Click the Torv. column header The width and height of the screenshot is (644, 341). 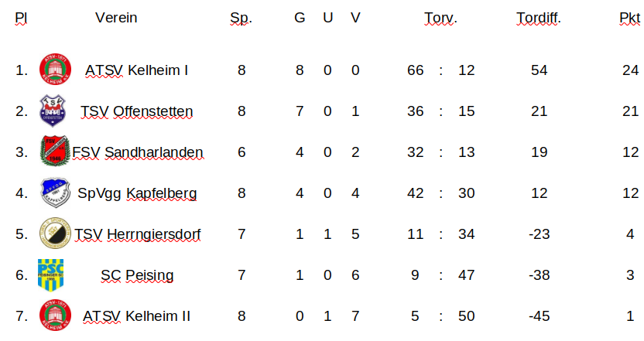pyautogui.click(x=440, y=18)
